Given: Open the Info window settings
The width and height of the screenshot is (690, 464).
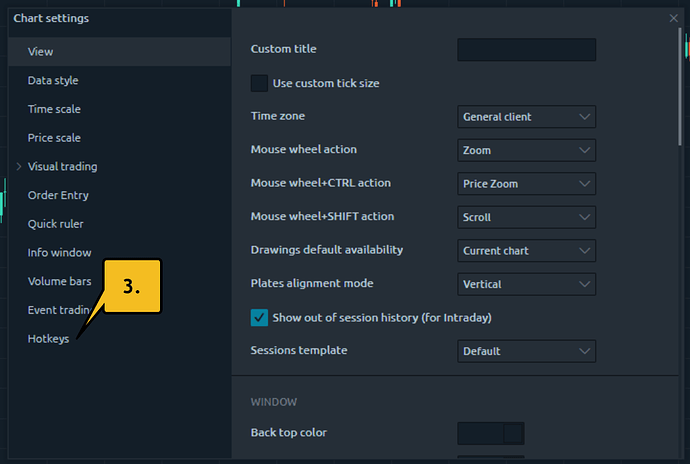Looking at the screenshot, I should pyautogui.click(x=59, y=253).
